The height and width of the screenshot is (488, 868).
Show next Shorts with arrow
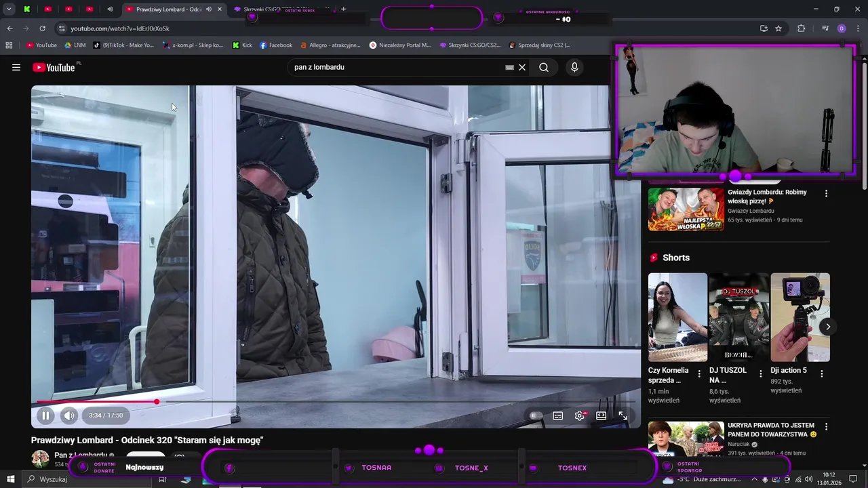pyautogui.click(x=828, y=327)
